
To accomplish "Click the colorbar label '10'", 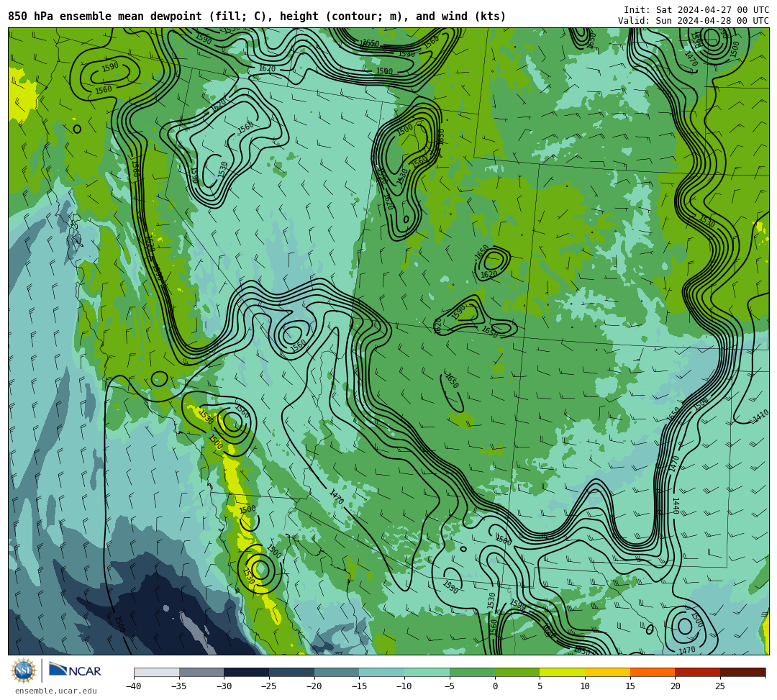I will pos(585,686).
